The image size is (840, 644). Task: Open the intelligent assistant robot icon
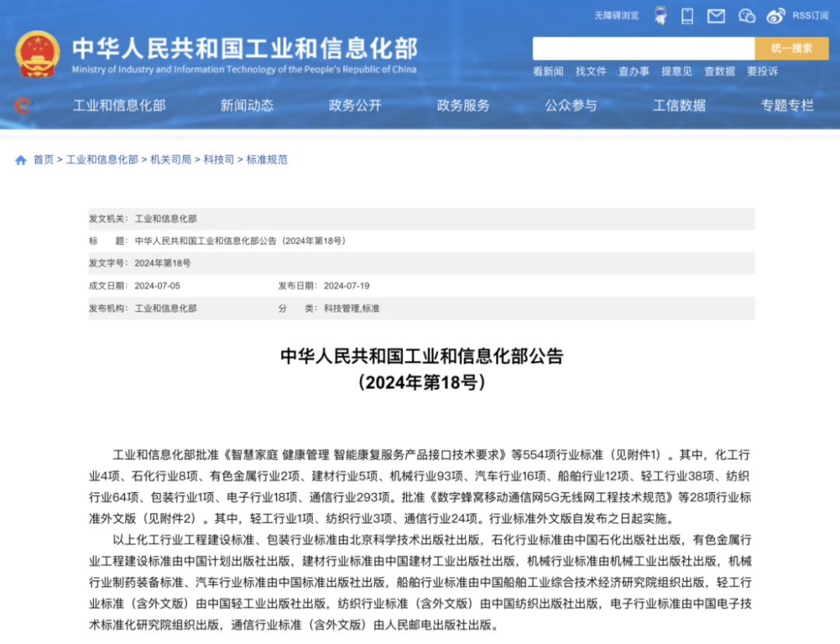pyautogui.click(x=660, y=15)
